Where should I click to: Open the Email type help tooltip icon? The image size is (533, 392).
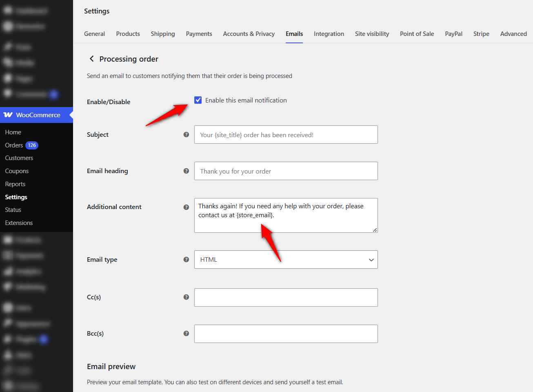(x=186, y=259)
